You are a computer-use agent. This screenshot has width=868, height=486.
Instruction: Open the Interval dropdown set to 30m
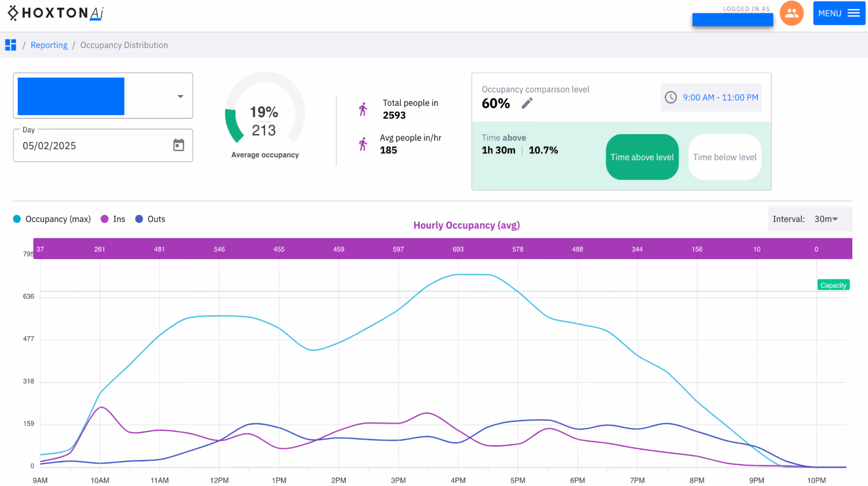coord(824,219)
